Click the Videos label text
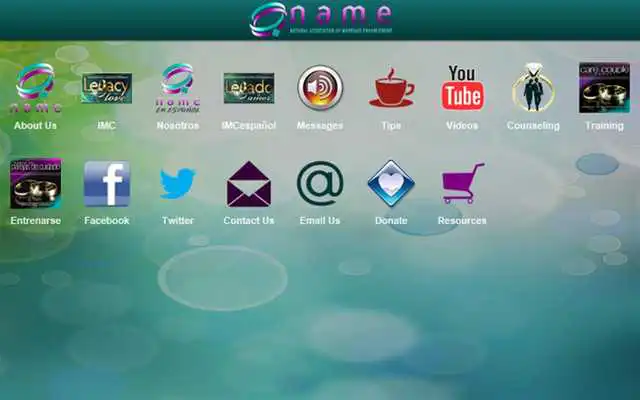 coord(462,126)
